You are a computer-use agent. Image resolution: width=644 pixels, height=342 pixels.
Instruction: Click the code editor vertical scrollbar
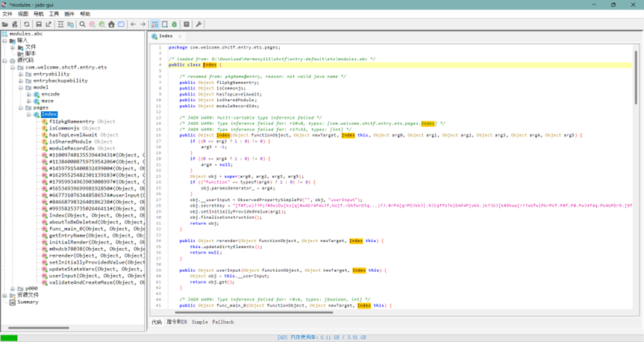tap(636, 76)
